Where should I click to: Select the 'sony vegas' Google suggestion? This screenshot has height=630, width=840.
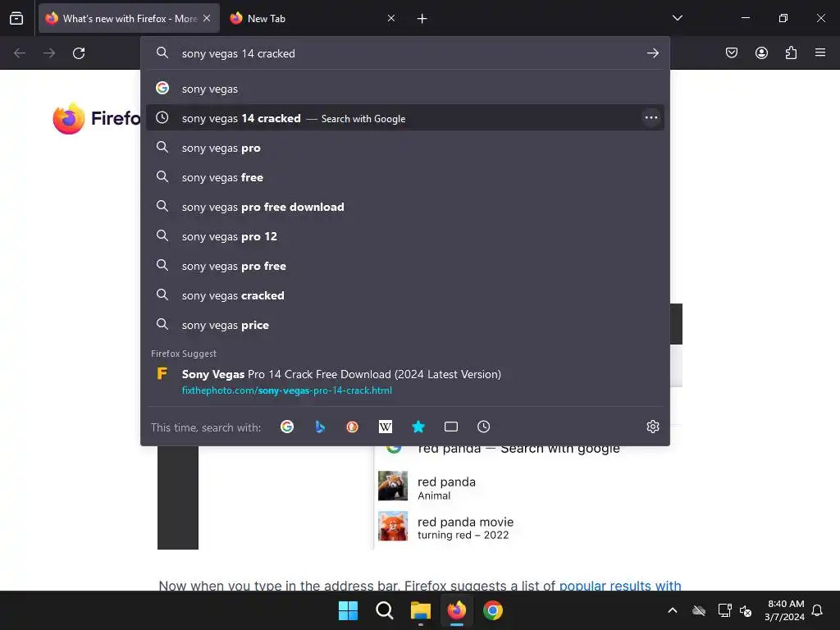405,89
